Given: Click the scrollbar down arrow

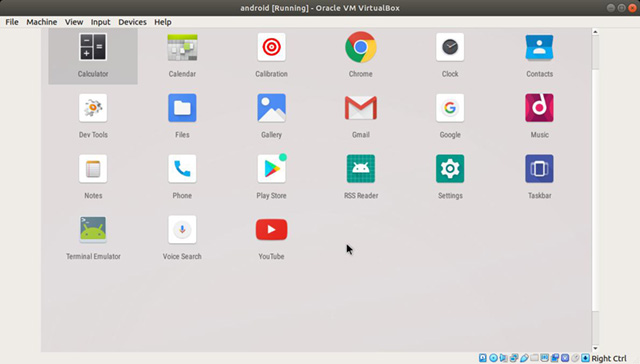Looking at the screenshot, I should pyautogui.click(x=595, y=348).
